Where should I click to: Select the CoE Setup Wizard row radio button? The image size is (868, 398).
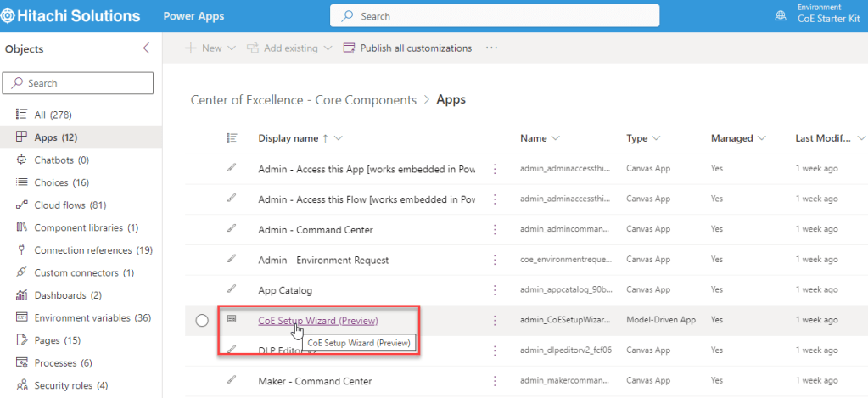pos(202,321)
